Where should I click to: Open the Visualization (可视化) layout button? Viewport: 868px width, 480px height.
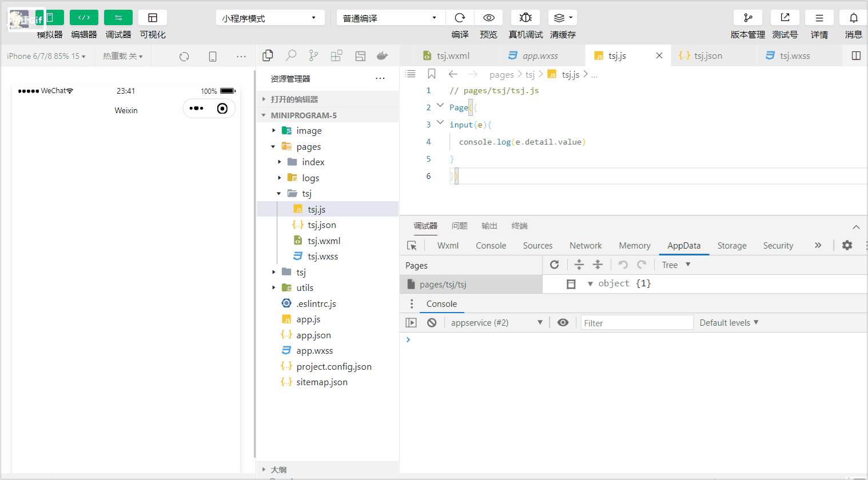(153, 18)
